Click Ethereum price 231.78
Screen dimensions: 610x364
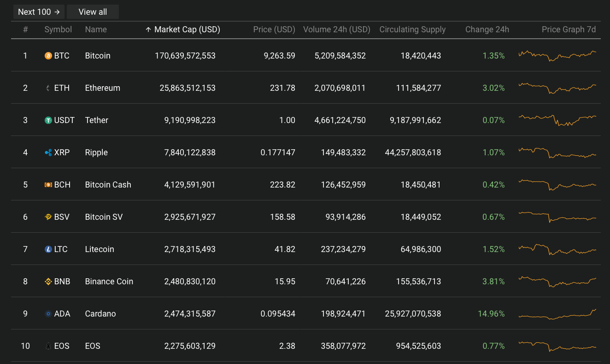coord(282,88)
